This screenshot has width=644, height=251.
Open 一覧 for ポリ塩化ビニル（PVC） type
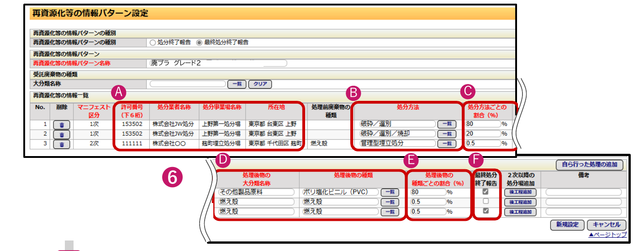coord(390,192)
